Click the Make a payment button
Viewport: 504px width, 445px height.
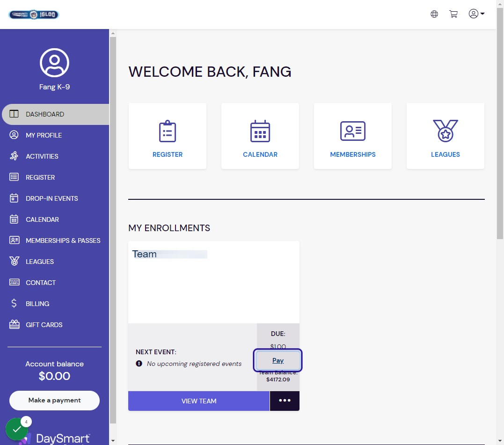[x=54, y=401]
